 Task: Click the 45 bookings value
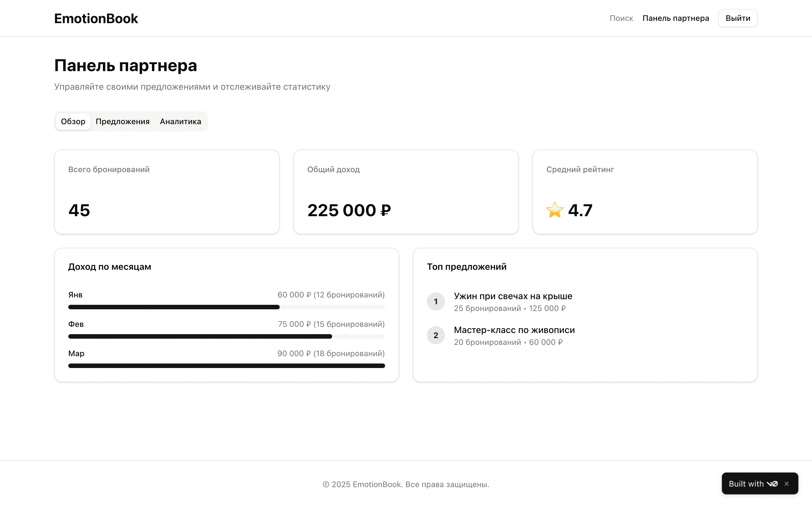coord(79,210)
